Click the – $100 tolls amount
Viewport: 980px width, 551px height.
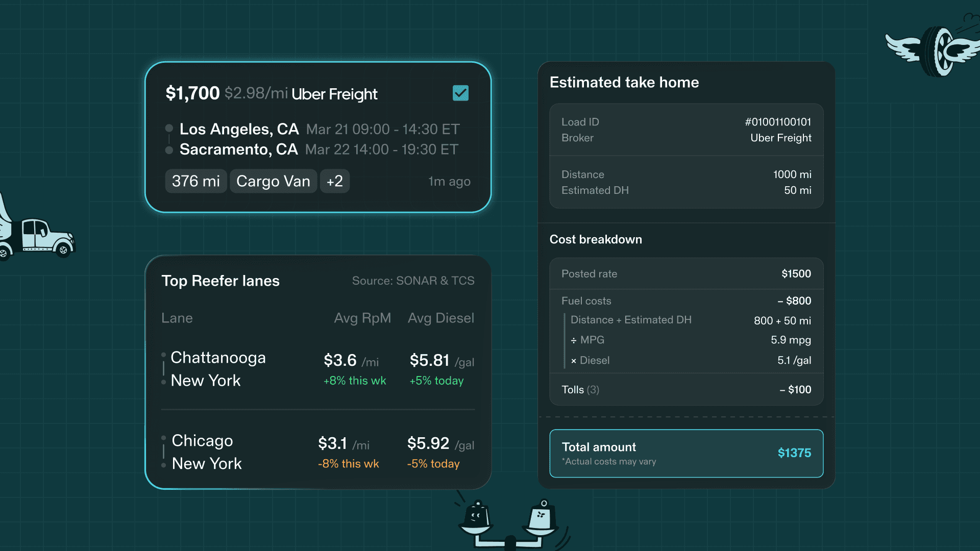point(795,390)
